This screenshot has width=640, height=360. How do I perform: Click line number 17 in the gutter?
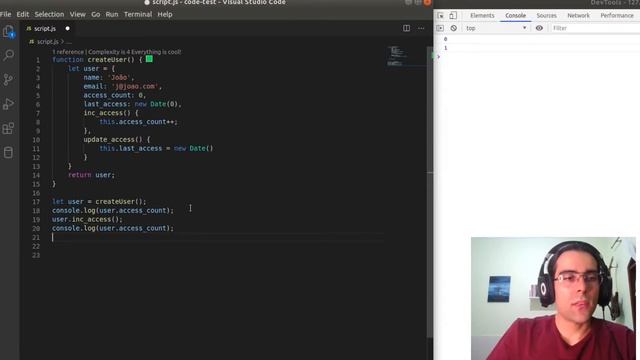36,202
